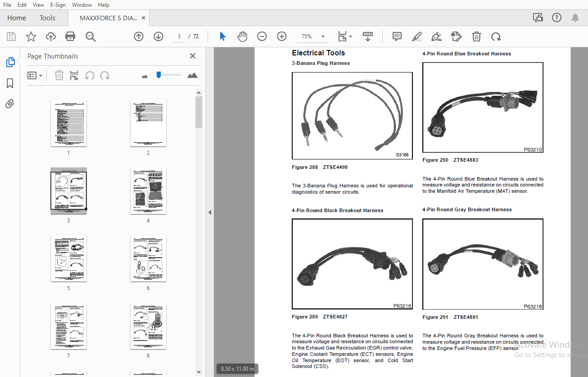Close the Page Thumbnails panel

193,56
